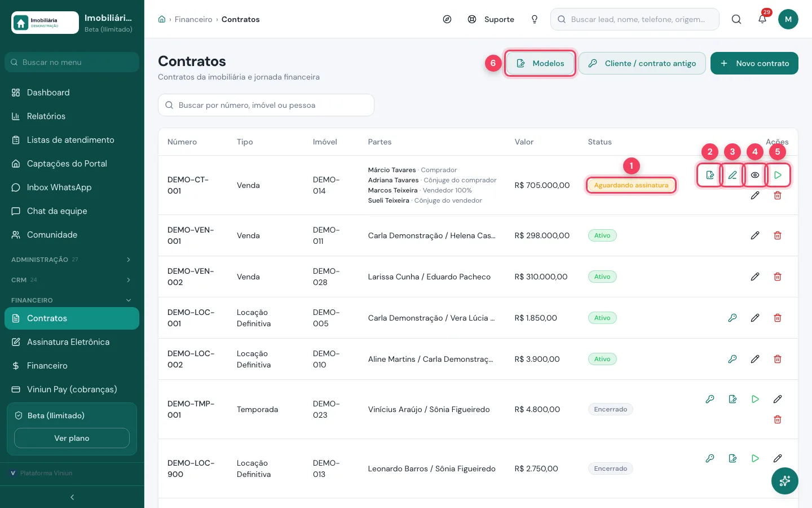Edit contract DEMO-VEN-002 with the pencil icon
Screen dimensions: 812x508
[x=755, y=277]
